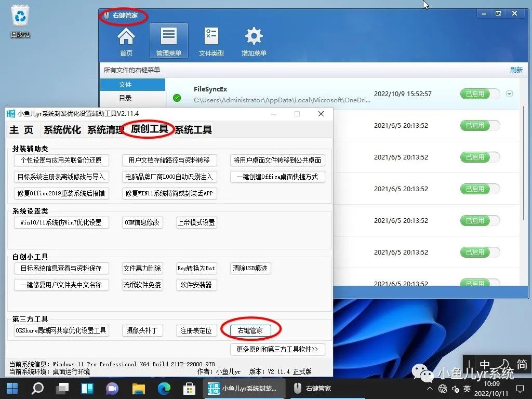The image size is (532, 399).
Task: Click 将用户桌面文件转移到公共桌面 button
Action: pyautogui.click(x=277, y=160)
